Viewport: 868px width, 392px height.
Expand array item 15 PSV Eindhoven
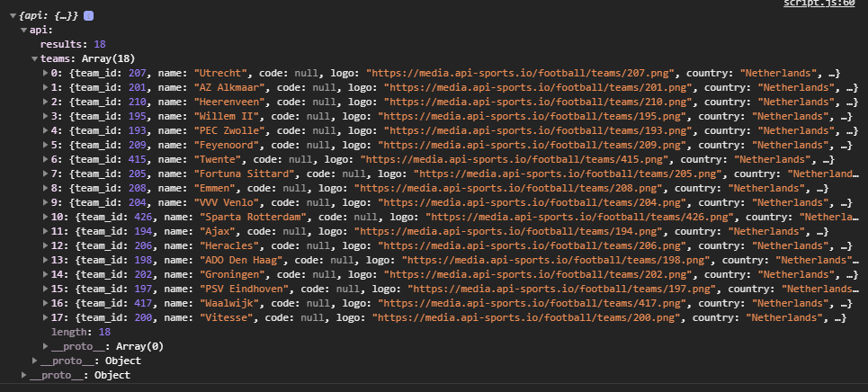(46, 289)
